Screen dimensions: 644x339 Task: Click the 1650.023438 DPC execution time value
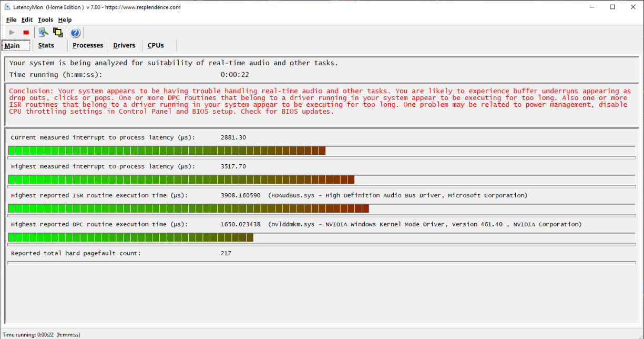coord(241,224)
